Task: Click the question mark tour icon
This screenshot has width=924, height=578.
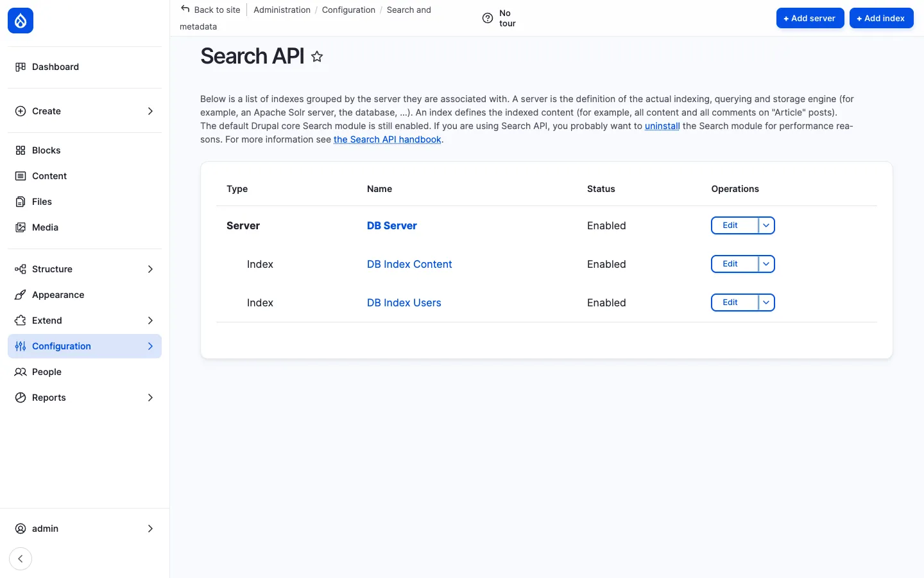Action: click(x=488, y=18)
